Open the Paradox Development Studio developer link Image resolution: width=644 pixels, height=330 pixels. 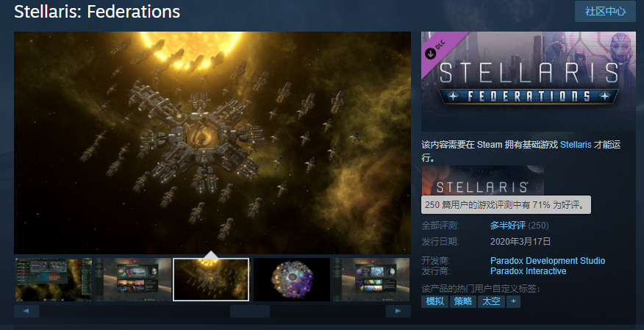548,261
